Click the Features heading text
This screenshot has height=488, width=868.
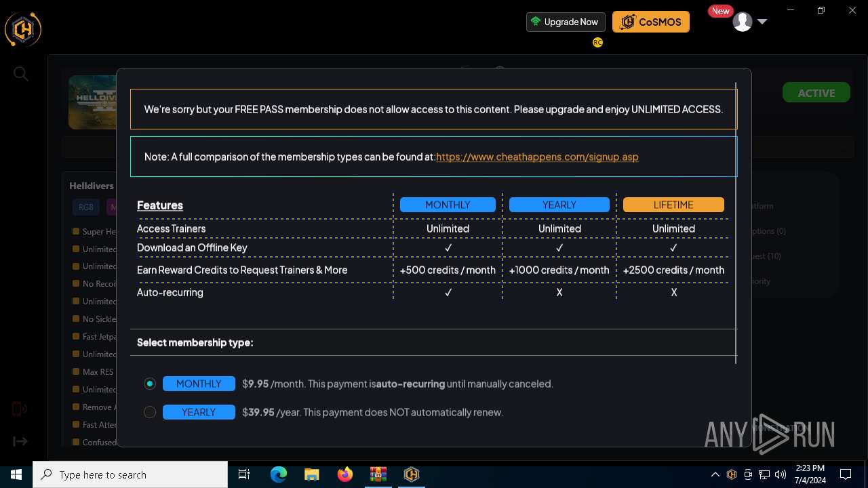point(160,205)
